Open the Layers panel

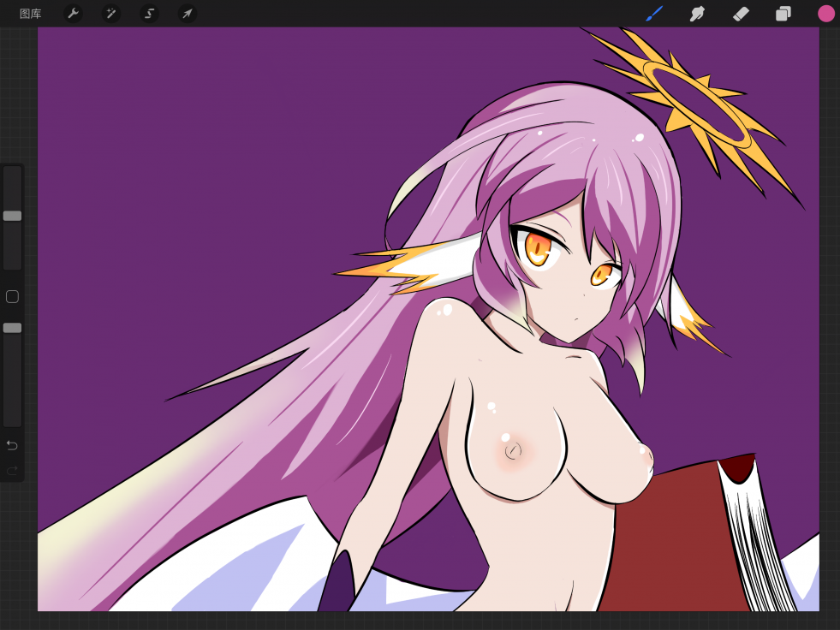coord(783,14)
